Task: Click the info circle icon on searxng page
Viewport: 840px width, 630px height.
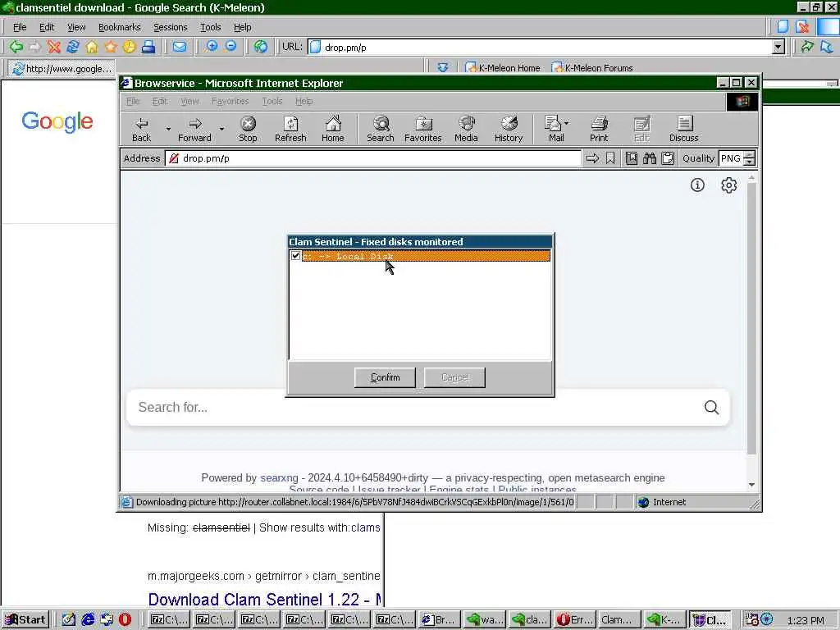Action: [x=697, y=185]
